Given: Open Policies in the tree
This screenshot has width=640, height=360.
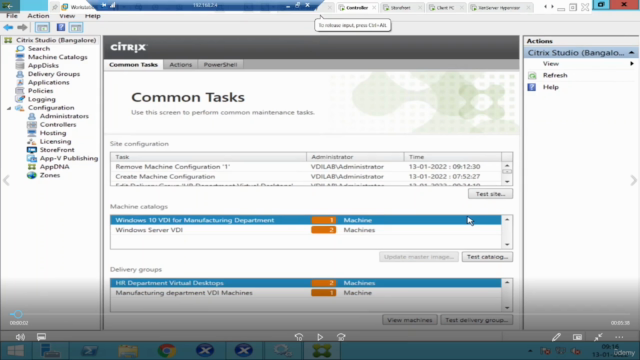Looking at the screenshot, I should (40, 91).
